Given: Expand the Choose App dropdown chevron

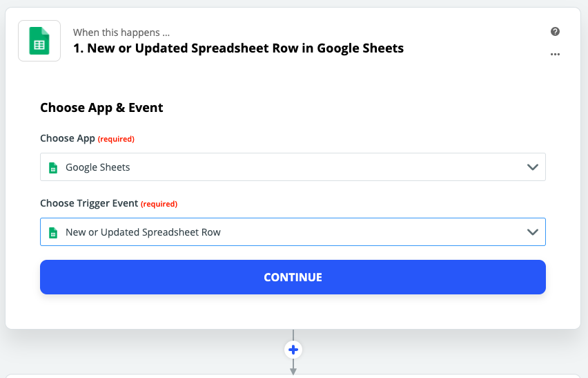Looking at the screenshot, I should (x=532, y=167).
